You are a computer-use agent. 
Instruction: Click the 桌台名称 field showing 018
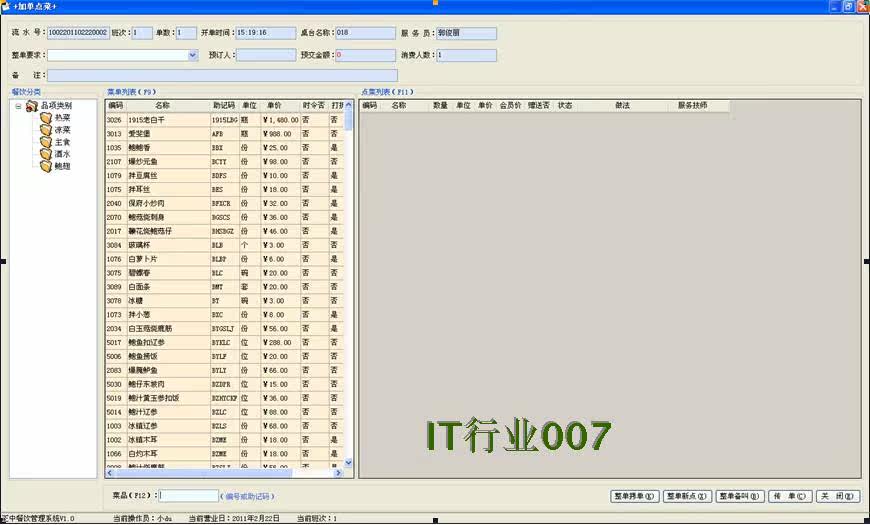[x=365, y=33]
